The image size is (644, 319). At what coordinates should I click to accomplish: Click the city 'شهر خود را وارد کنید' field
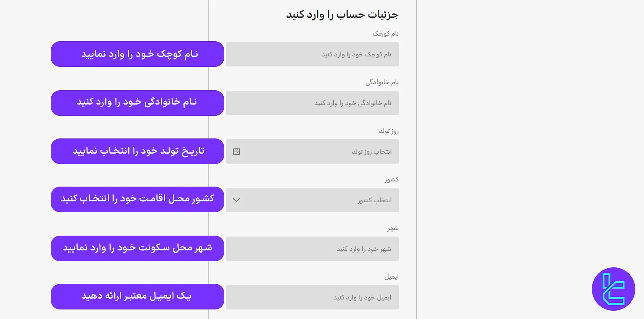click(312, 249)
